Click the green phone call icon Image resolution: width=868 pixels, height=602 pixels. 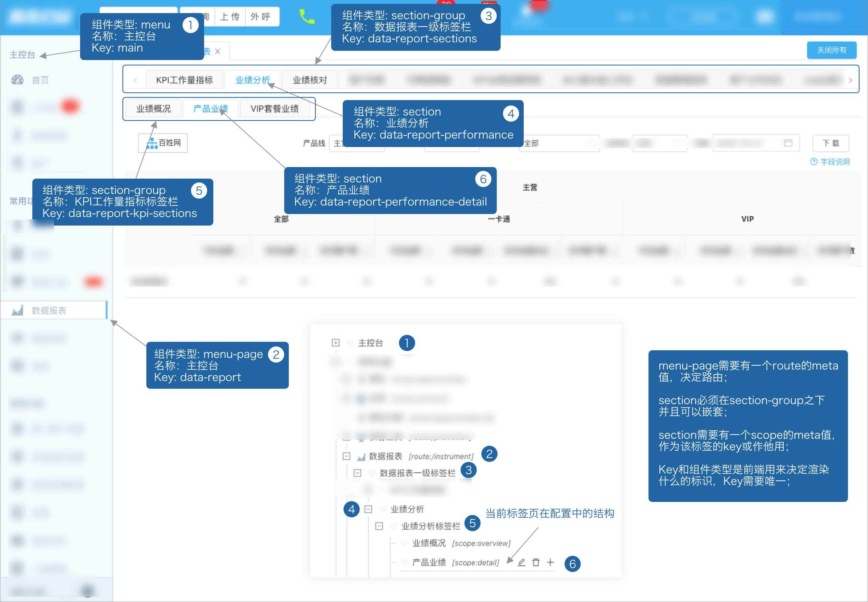pyautogui.click(x=307, y=17)
